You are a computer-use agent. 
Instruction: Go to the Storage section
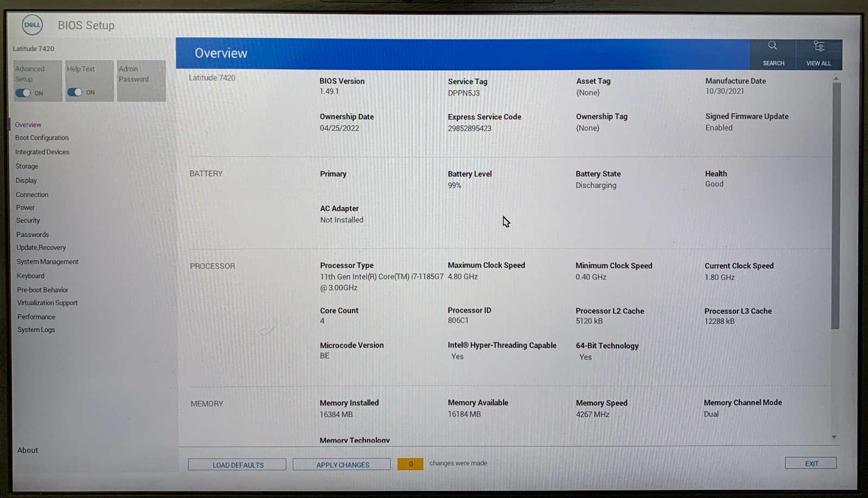pyautogui.click(x=27, y=166)
